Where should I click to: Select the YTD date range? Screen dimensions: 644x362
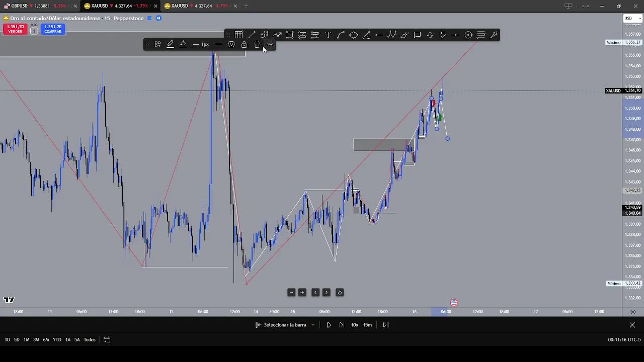(57, 340)
